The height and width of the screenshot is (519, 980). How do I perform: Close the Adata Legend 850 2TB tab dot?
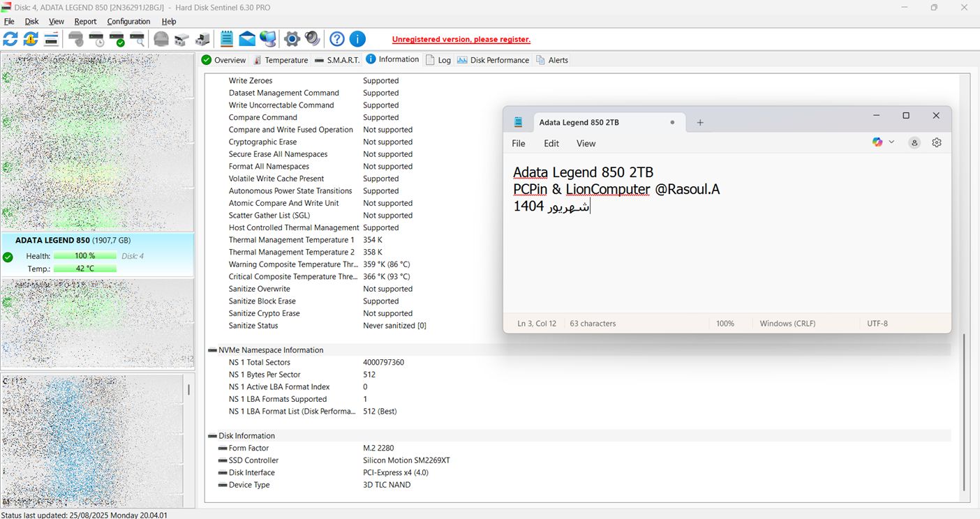(x=672, y=122)
